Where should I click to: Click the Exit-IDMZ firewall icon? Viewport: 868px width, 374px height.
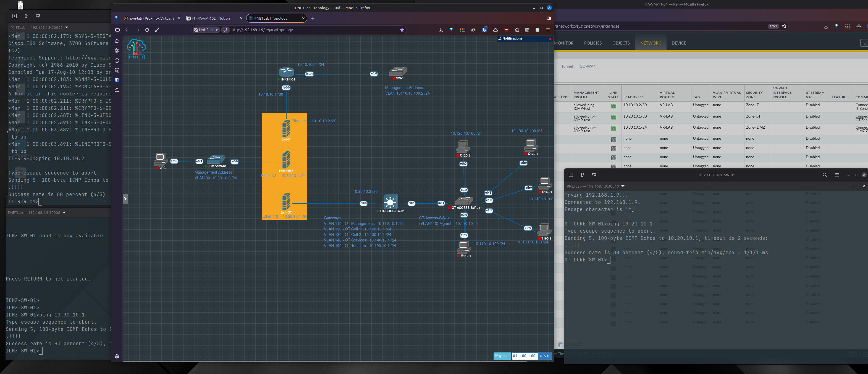[x=286, y=160]
